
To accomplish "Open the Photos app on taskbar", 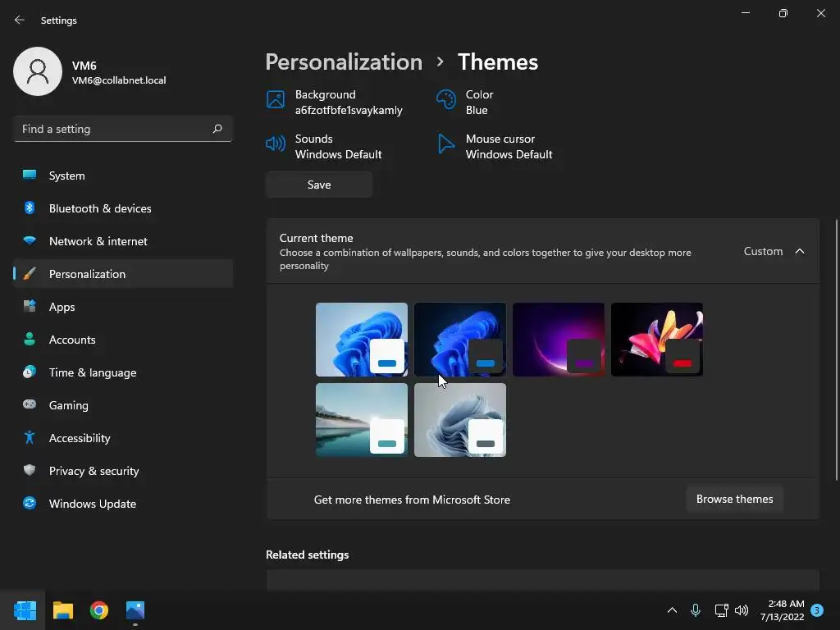I will click(135, 610).
